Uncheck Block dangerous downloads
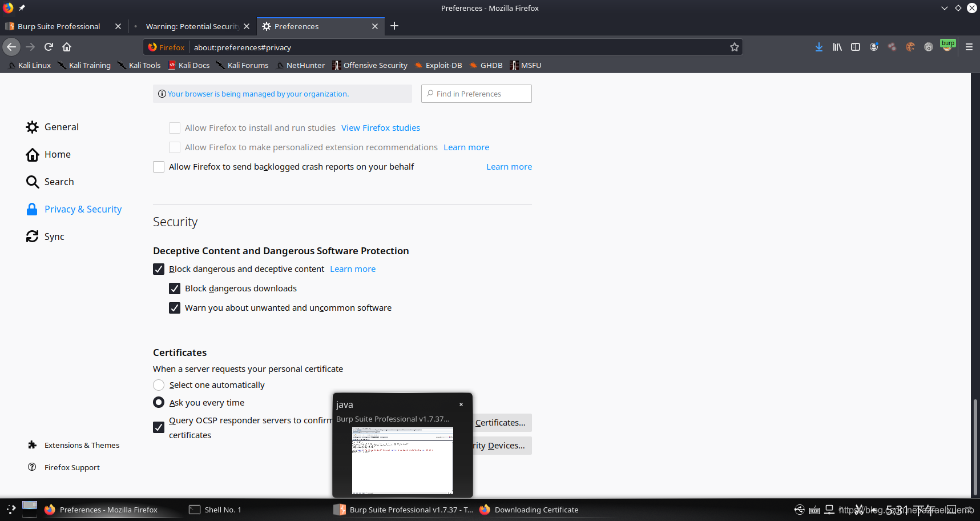This screenshot has height=521, width=980. pyautogui.click(x=175, y=288)
